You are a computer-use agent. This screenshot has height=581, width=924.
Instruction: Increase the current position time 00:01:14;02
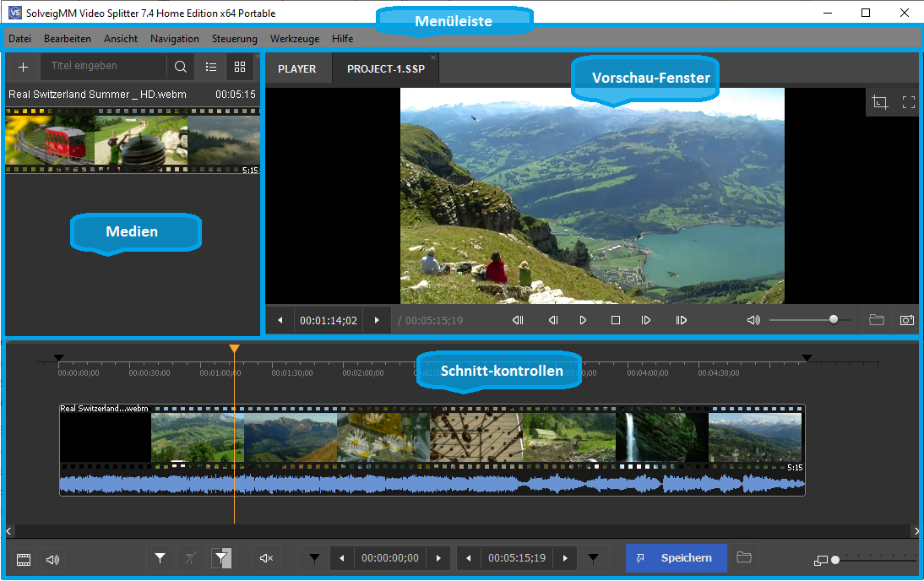(378, 321)
